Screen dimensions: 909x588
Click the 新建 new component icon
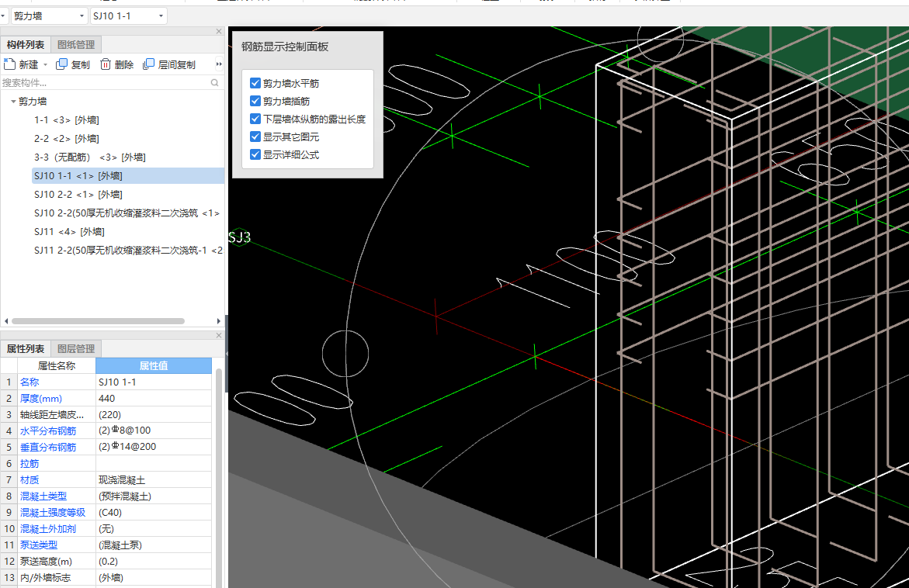[x=9, y=64]
